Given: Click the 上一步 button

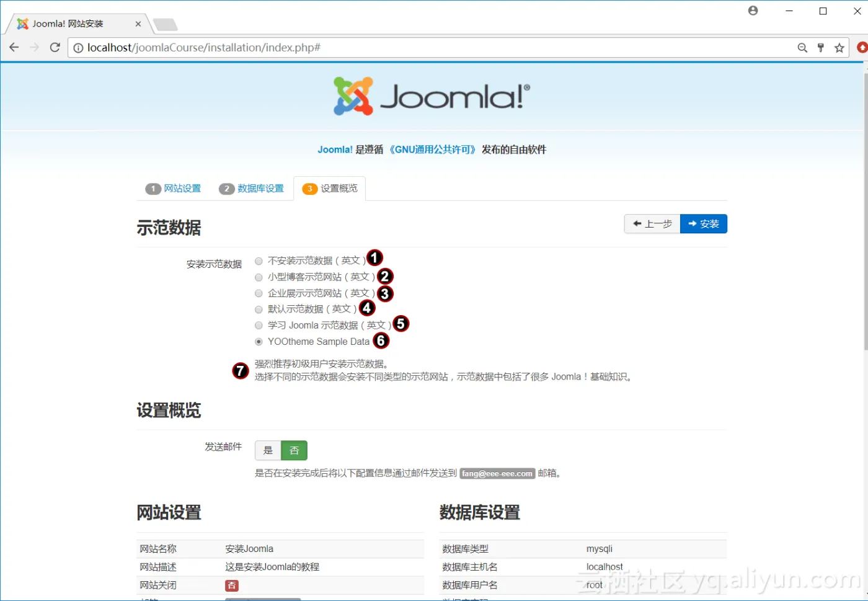Looking at the screenshot, I should point(652,224).
